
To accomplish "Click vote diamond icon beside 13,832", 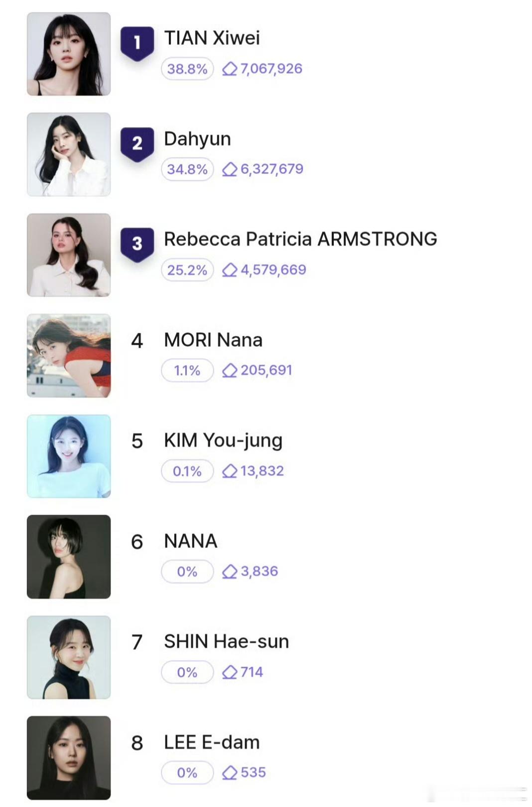I will click(x=230, y=471).
